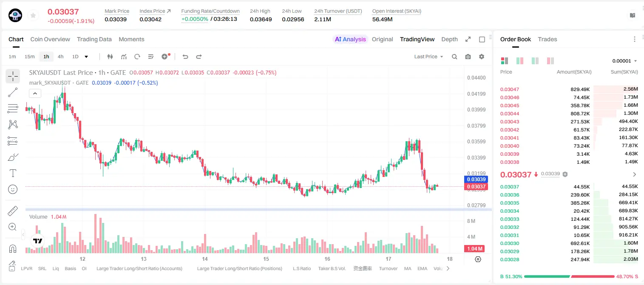The height and width of the screenshot is (285, 644).
Task: Select the text annotation tool
Action: (13, 173)
